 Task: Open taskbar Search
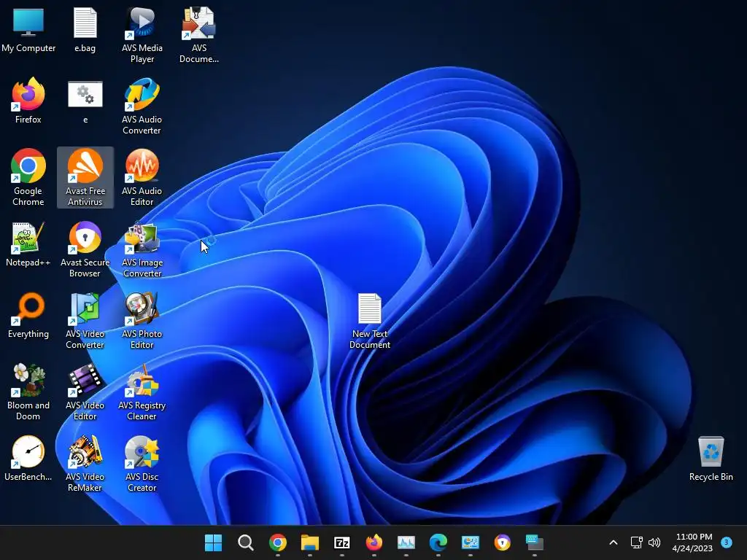tap(245, 542)
